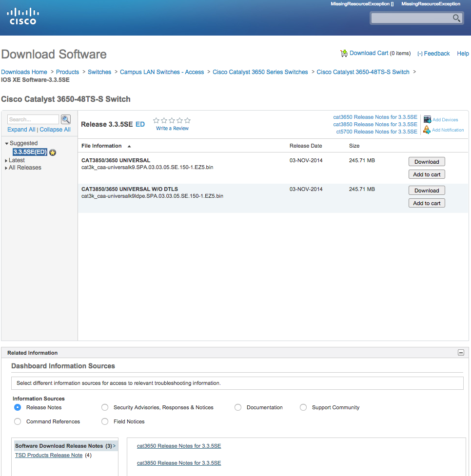Rate the release three stars
This screenshot has height=476, width=471.
click(172, 120)
